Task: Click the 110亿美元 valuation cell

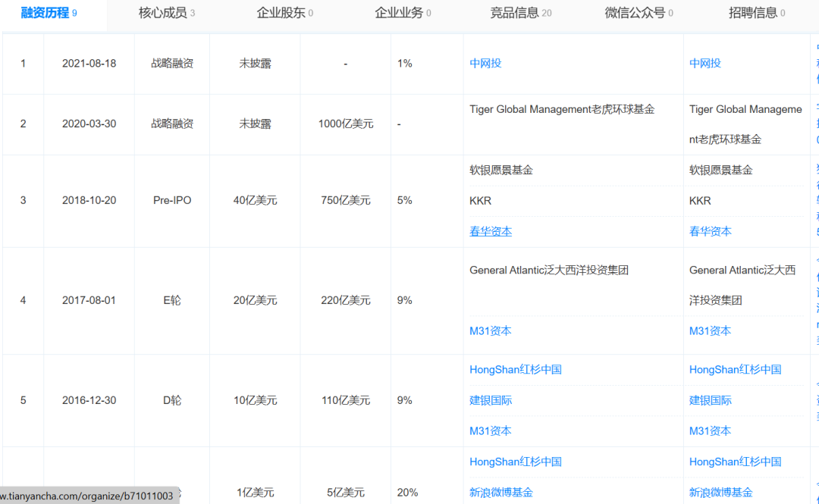Action: click(x=346, y=400)
